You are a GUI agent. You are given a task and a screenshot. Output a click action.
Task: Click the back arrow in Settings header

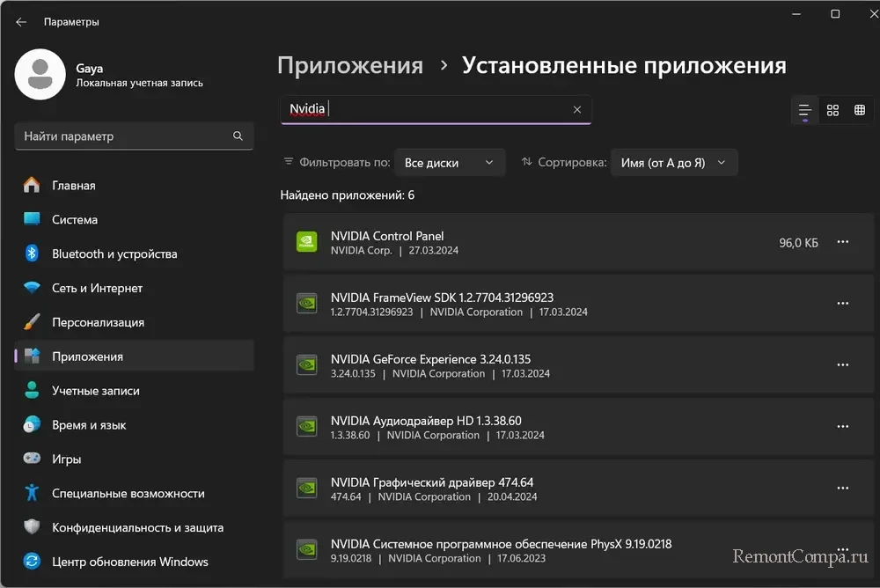coord(21,21)
